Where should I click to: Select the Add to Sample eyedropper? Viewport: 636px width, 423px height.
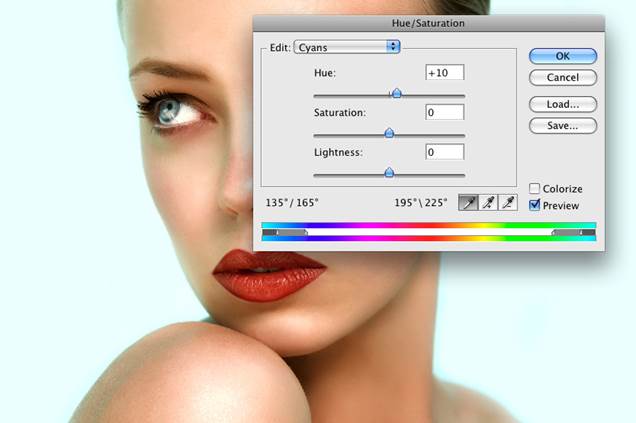pyautogui.click(x=488, y=202)
